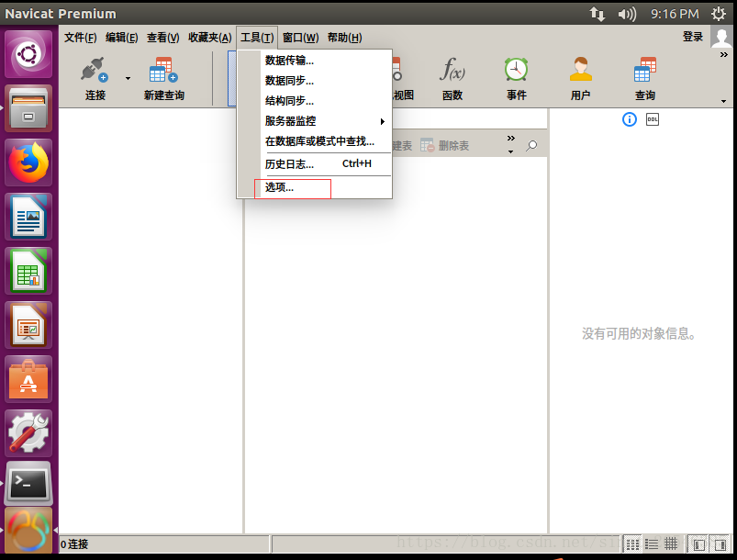Toggle left pane visibility icon
Image resolution: width=737 pixels, height=560 pixels.
[x=699, y=544]
